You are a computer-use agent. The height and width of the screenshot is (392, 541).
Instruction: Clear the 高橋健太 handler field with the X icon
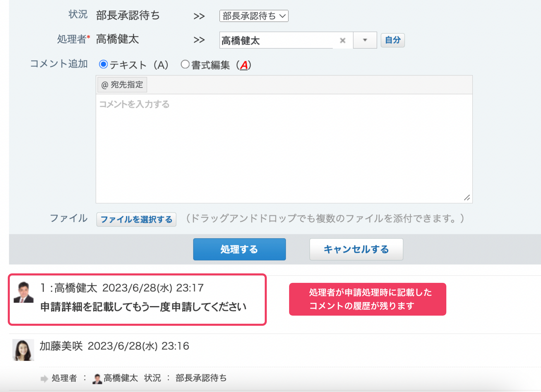click(343, 41)
